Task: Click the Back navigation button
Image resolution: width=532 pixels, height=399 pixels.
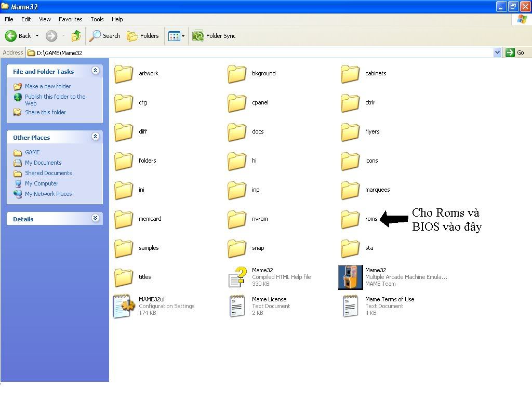Action: [x=18, y=36]
